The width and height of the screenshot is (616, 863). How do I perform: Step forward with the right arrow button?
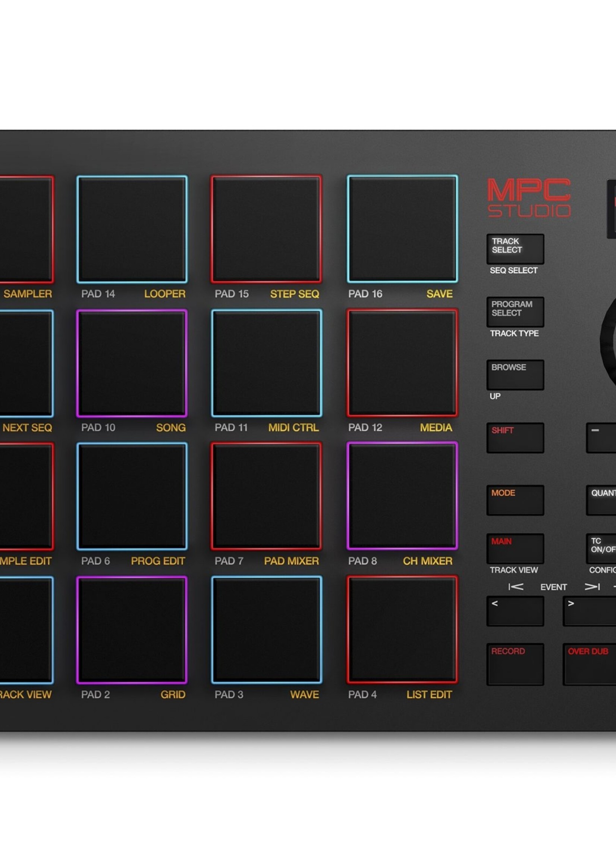(589, 611)
